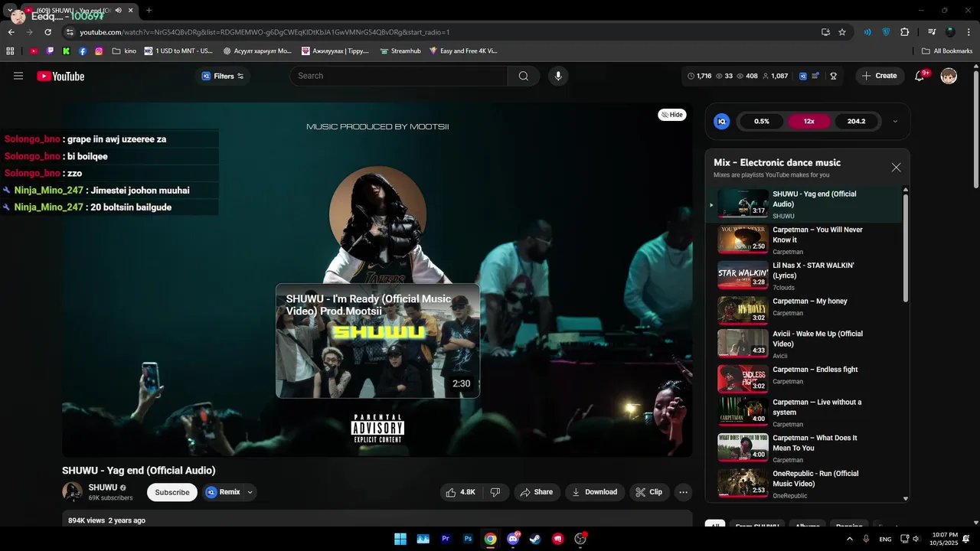Click the blue vidIQ icon in the header stats bar
The width and height of the screenshot is (980, 551).
[803, 76]
